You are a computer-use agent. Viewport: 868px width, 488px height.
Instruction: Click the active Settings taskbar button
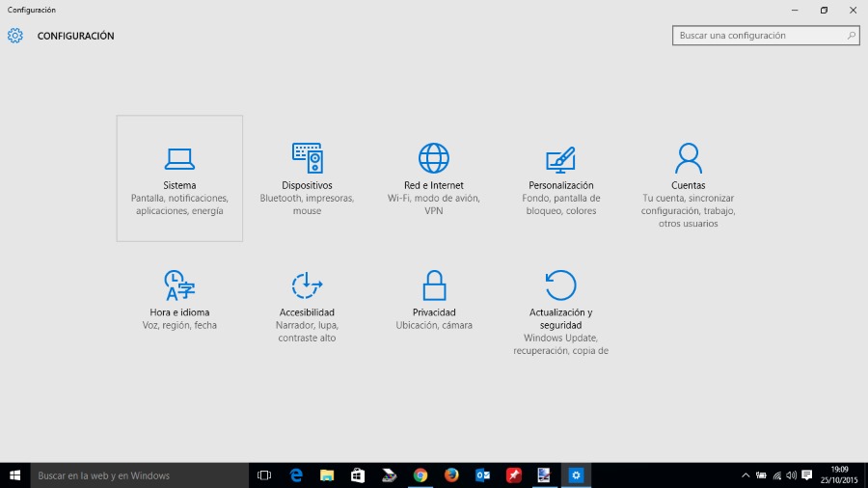pos(577,475)
